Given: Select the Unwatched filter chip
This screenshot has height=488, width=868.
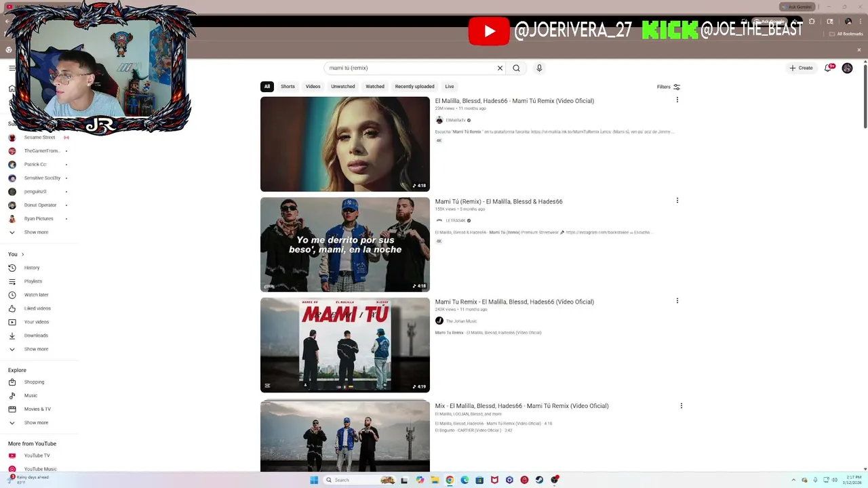Looking at the screenshot, I should pos(342,86).
